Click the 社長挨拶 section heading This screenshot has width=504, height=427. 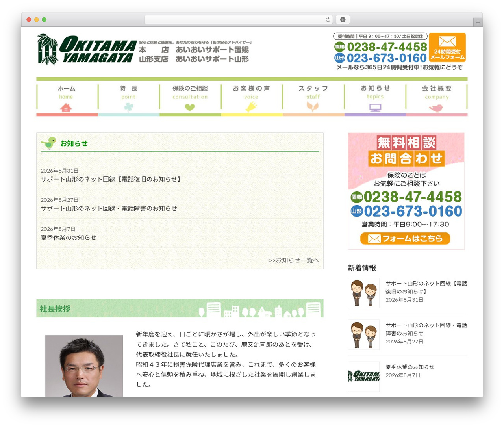click(55, 309)
